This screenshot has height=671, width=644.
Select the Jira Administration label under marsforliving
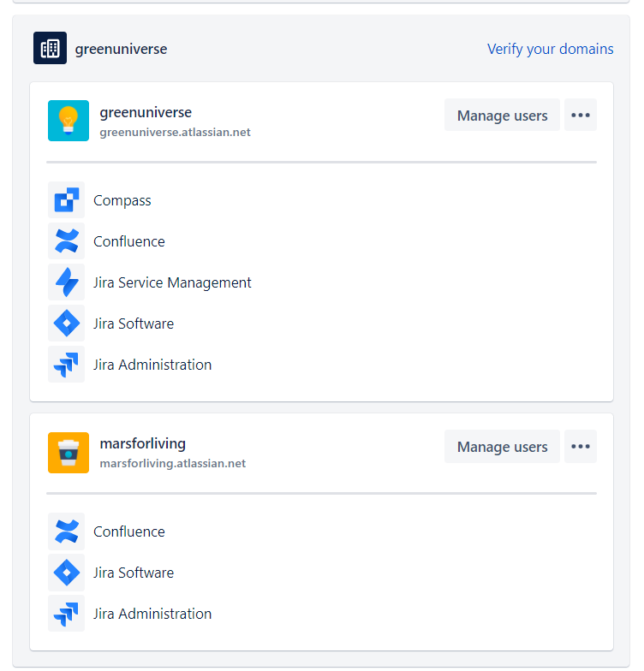pos(152,614)
